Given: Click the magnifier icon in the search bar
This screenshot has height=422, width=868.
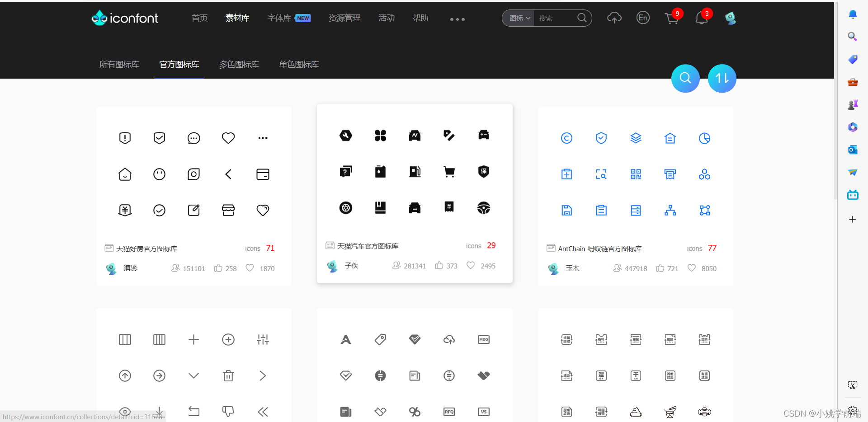Looking at the screenshot, I should coord(582,18).
